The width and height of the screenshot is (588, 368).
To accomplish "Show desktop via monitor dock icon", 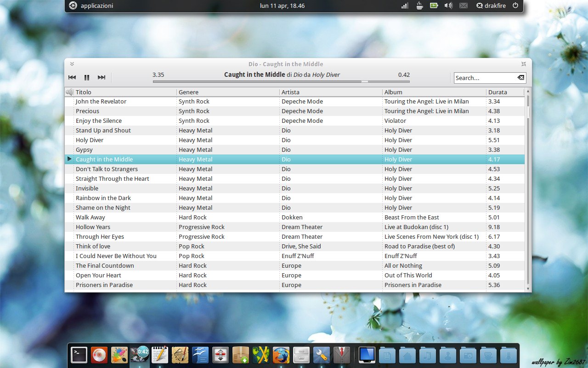I will [x=367, y=355].
